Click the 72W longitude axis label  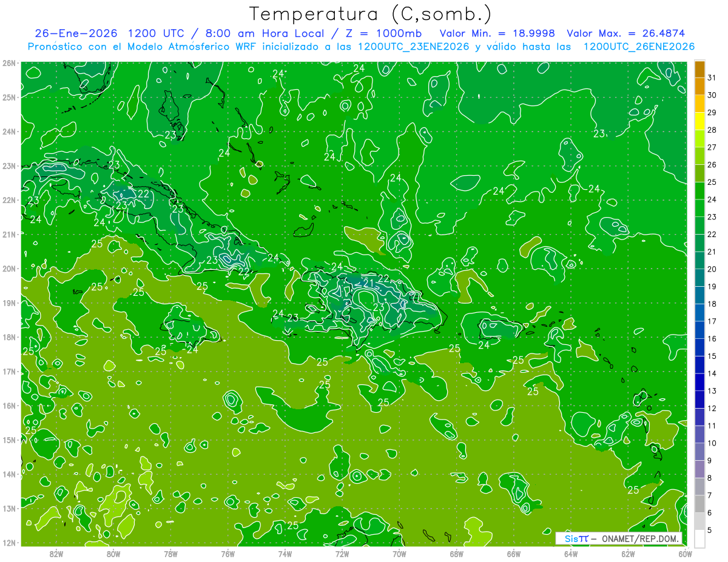click(342, 554)
